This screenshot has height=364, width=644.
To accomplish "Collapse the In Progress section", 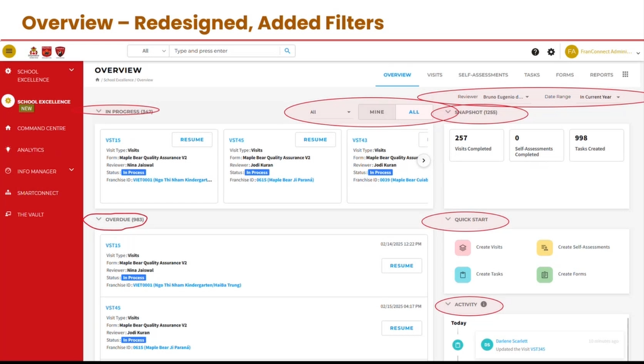I will tap(99, 111).
